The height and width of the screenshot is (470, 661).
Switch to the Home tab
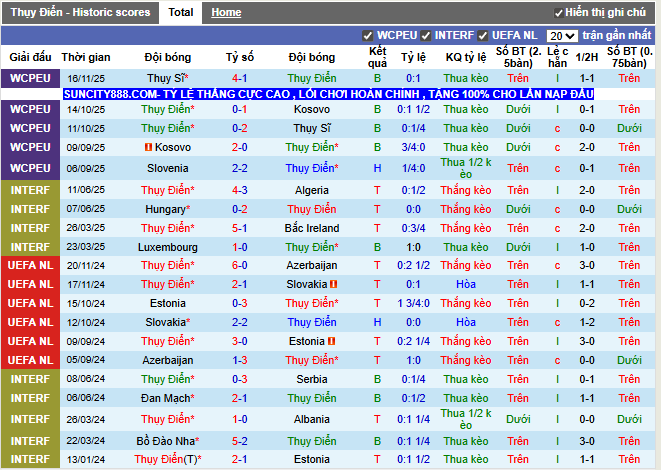(226, 13)
